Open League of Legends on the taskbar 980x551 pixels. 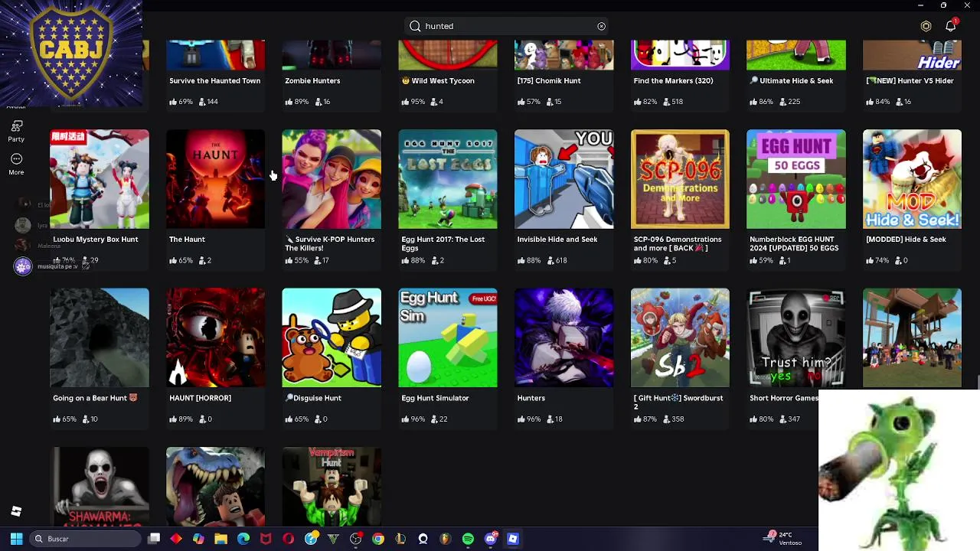(400, 539)
